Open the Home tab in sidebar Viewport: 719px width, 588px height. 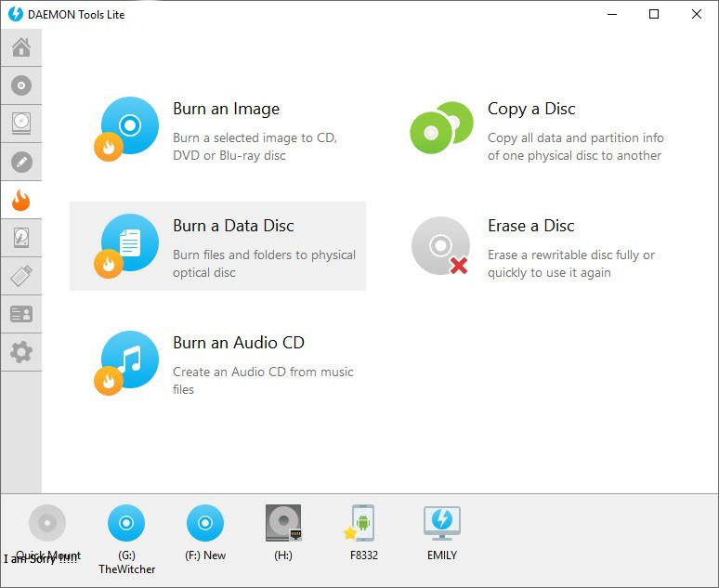pyautogui.click(x=21, y=47)
